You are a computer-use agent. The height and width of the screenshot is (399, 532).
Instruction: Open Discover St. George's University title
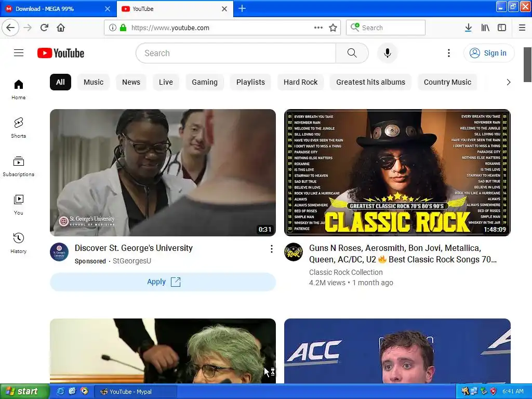point(134,248)
